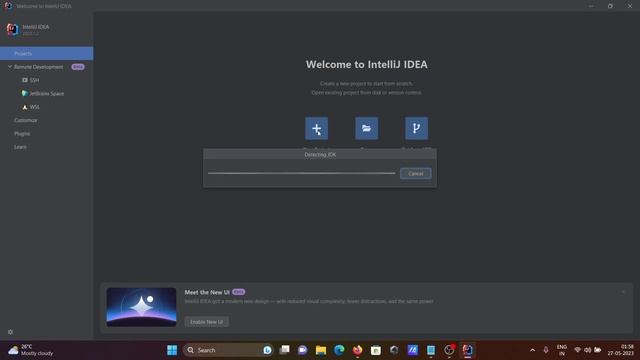Click Enable New UI button

207,322
